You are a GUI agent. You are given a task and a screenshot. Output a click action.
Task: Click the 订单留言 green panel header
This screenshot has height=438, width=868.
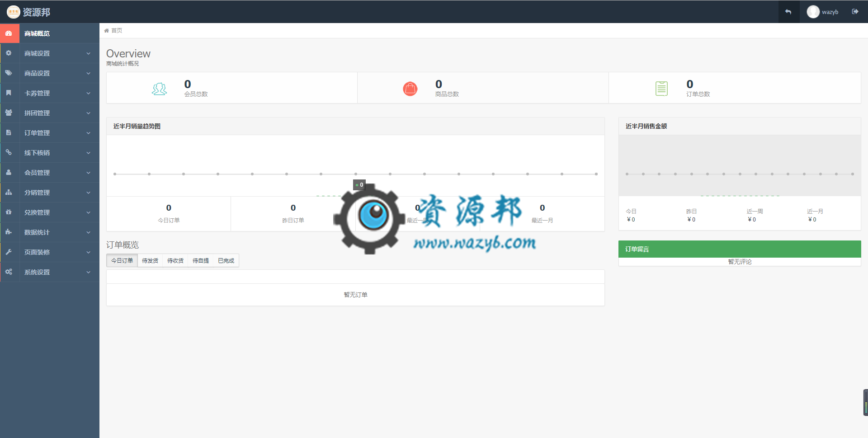tap(740, 249)
